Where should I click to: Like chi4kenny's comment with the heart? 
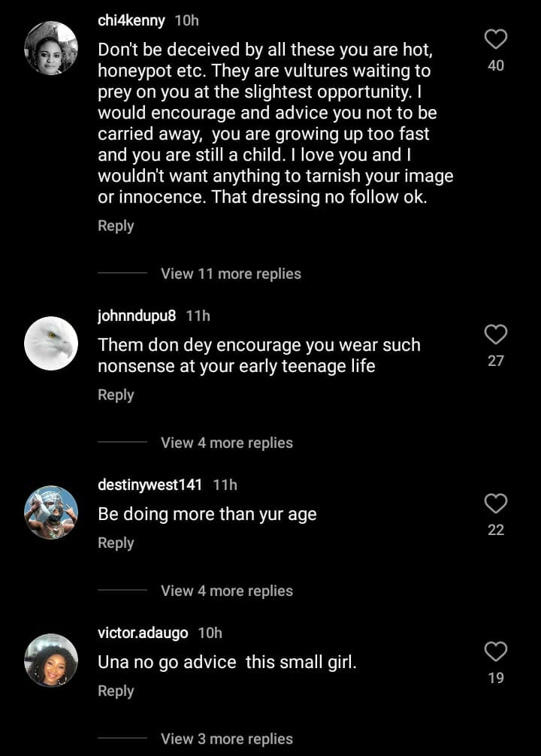click(x=495, y=39)
